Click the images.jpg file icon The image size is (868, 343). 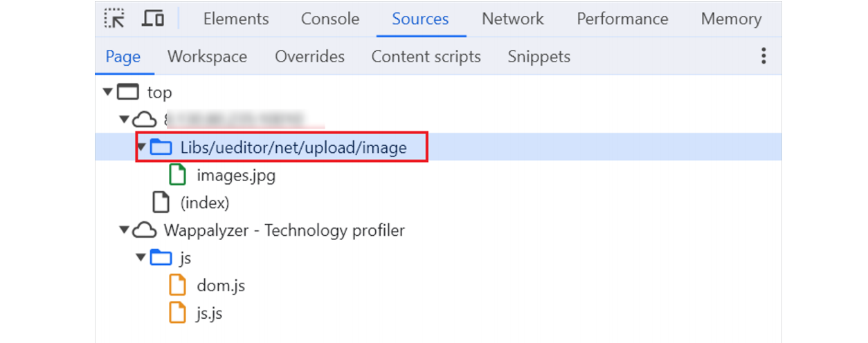[178, 176]
